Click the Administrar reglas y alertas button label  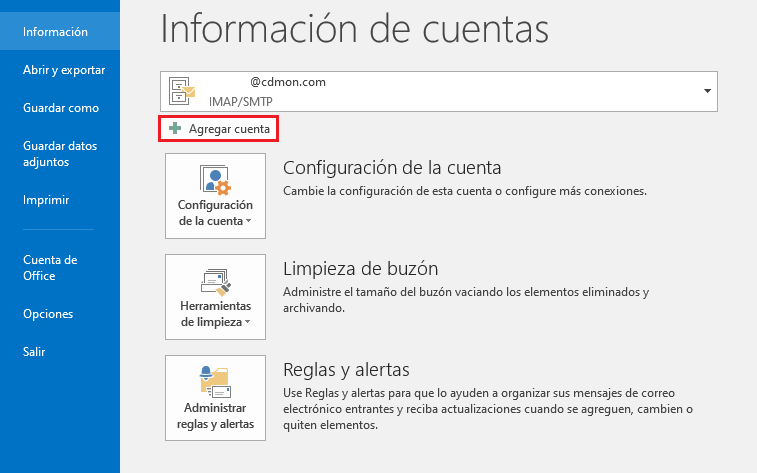pyautogui.click(x=215, y=416)
